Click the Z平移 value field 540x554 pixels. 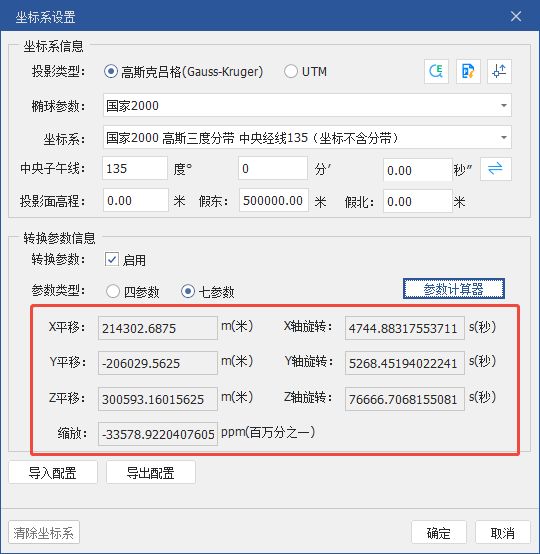tap(158, 399)
